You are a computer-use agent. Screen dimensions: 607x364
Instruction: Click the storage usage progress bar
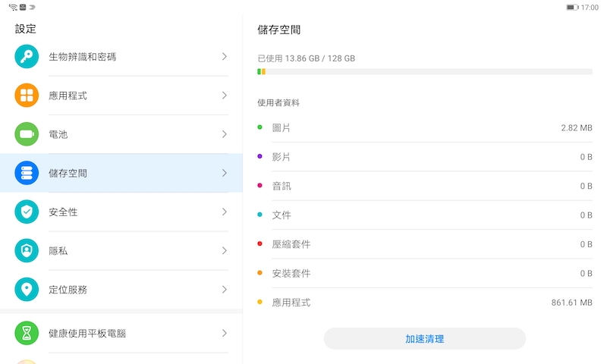pyautogui.click(x=425, y=71)
